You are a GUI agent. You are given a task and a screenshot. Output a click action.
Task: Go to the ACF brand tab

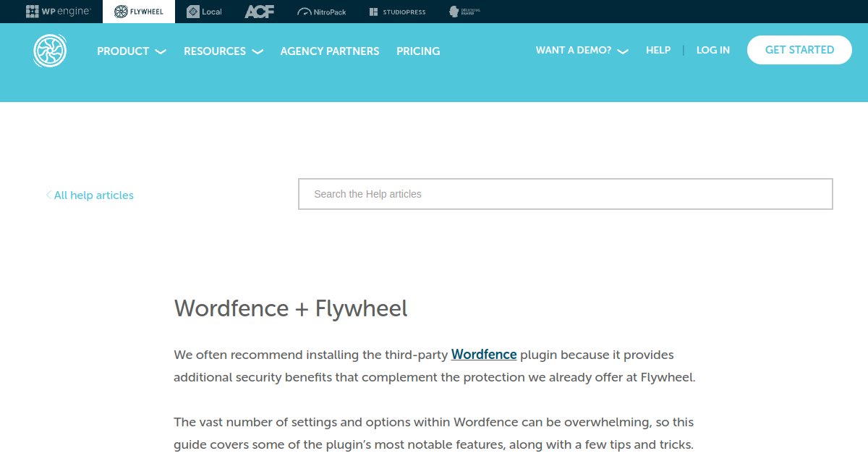pyautogui.click(x=259, y=12)
